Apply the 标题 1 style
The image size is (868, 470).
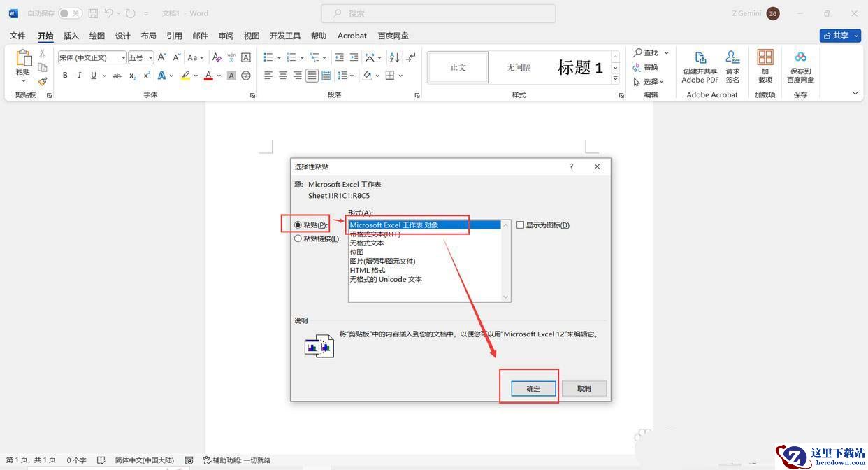pyautogui.click(x=580, y=67)
